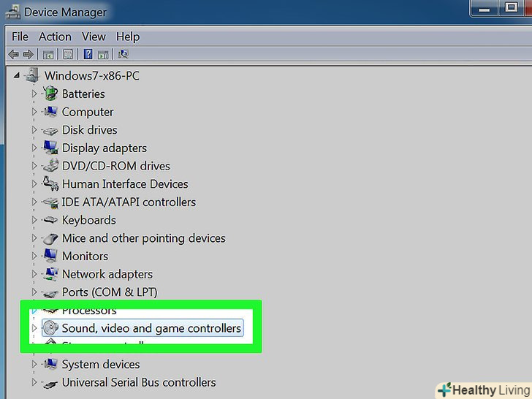Expand Universal Serial Bus controllers arrow
Image resolution: width=532 pixels, height=399 pixels.
[x=34, y=382]
